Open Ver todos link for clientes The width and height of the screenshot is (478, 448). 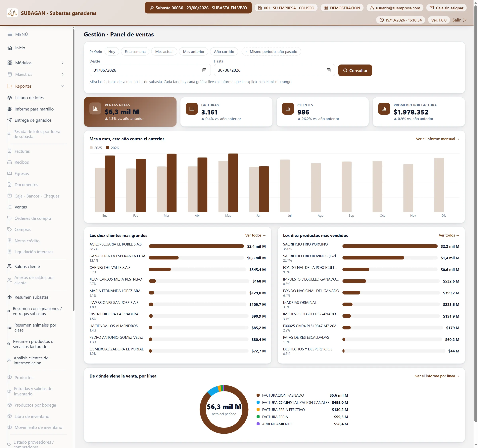255,235
